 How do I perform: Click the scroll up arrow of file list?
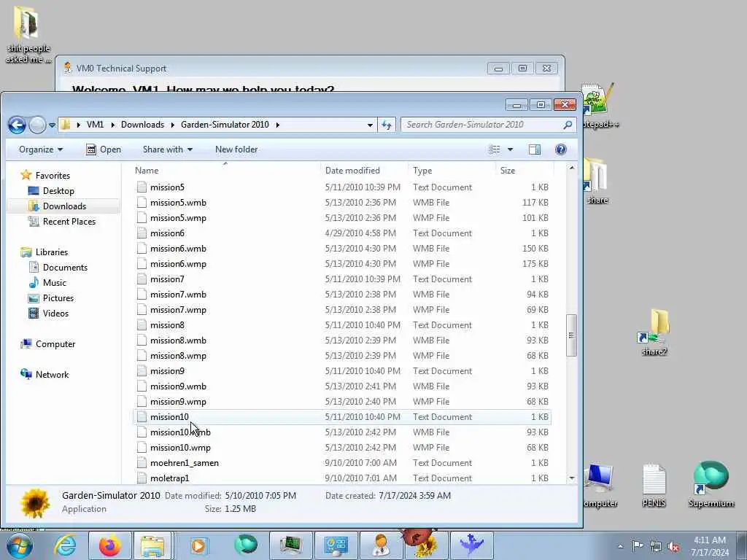[x=572, y=168]
